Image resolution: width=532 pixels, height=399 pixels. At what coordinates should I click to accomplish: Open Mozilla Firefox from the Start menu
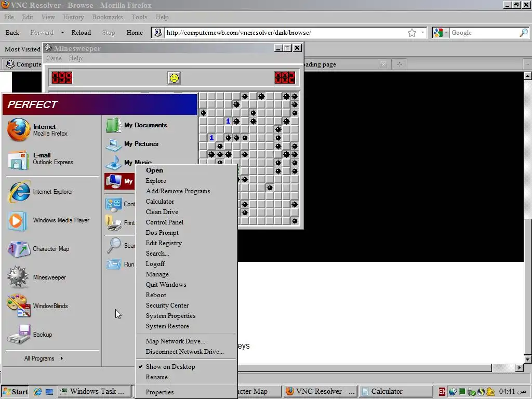[x=19, y=129]
